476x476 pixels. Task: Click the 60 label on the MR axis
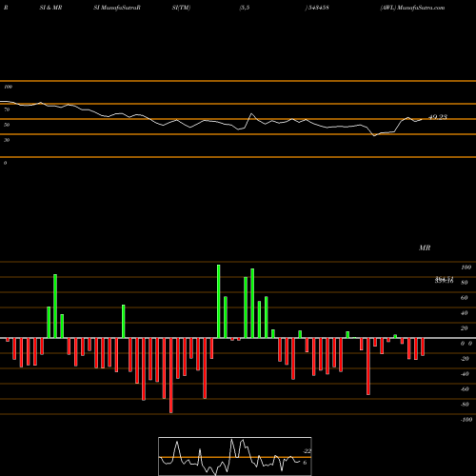465,298
